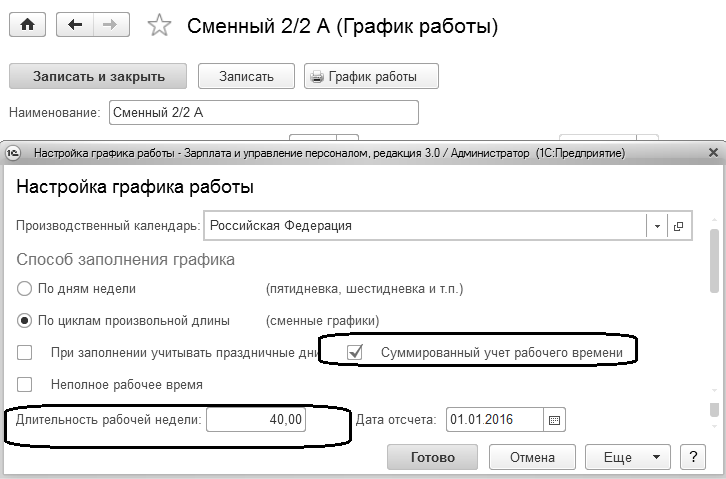Viewport: 726px width, 479px height.
Task: Click the hint (сменные графики)
Action: [x=322, y=321]
